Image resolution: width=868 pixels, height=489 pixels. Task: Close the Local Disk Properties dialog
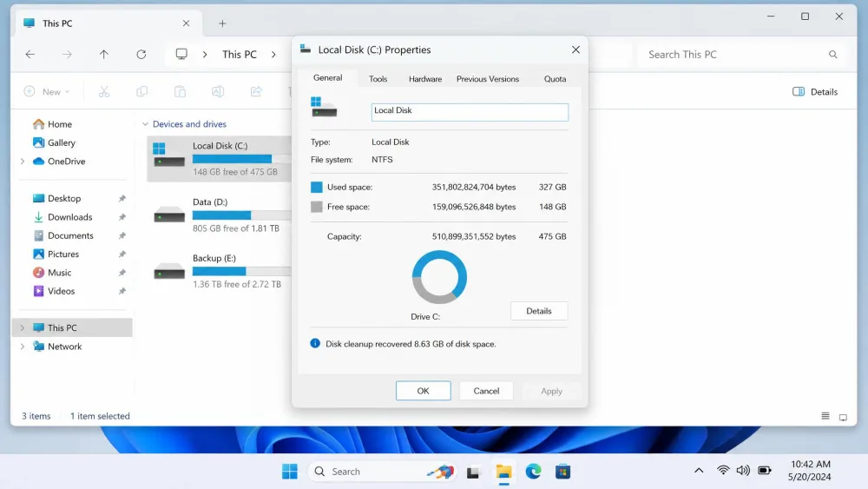(575, 50)
